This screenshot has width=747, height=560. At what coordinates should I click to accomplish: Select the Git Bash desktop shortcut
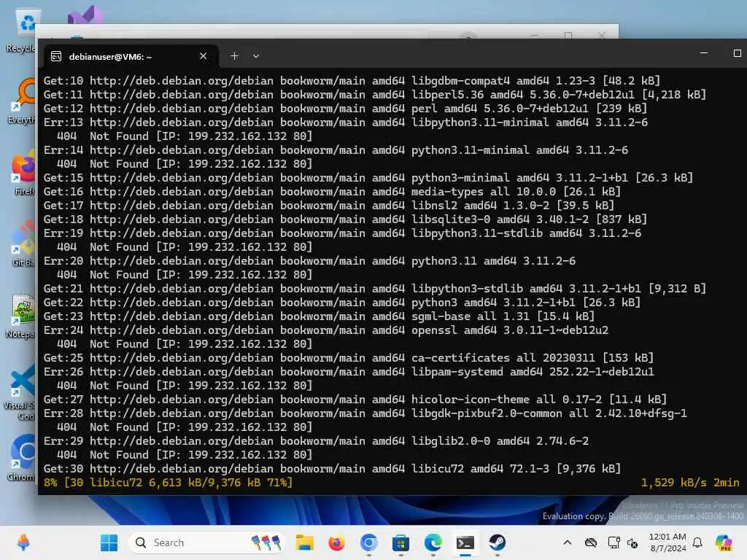[23, 244]
